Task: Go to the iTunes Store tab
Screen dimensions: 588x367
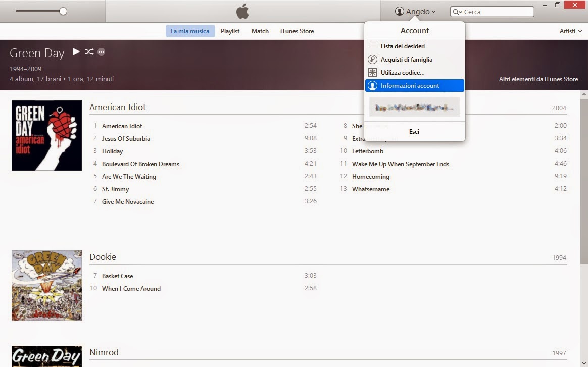Action: point(297,31)
